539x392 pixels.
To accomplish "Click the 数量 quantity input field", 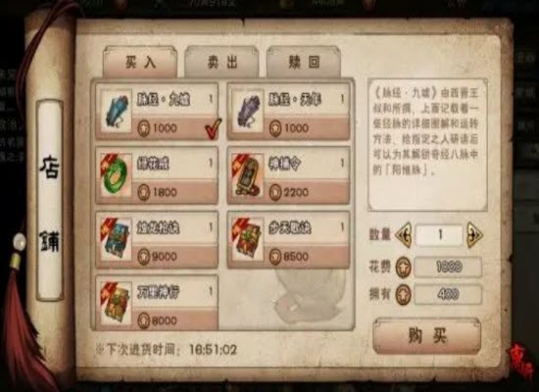I will pyautogui.click(x=439, y=235).
